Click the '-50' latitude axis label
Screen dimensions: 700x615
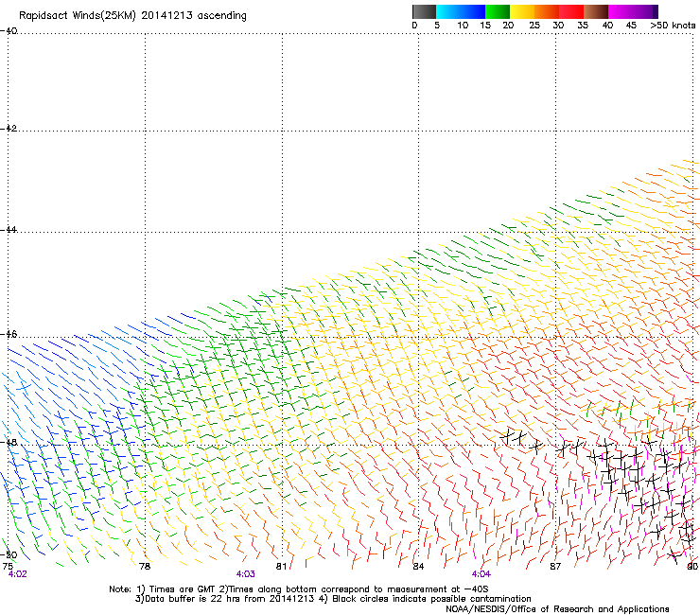9,555
